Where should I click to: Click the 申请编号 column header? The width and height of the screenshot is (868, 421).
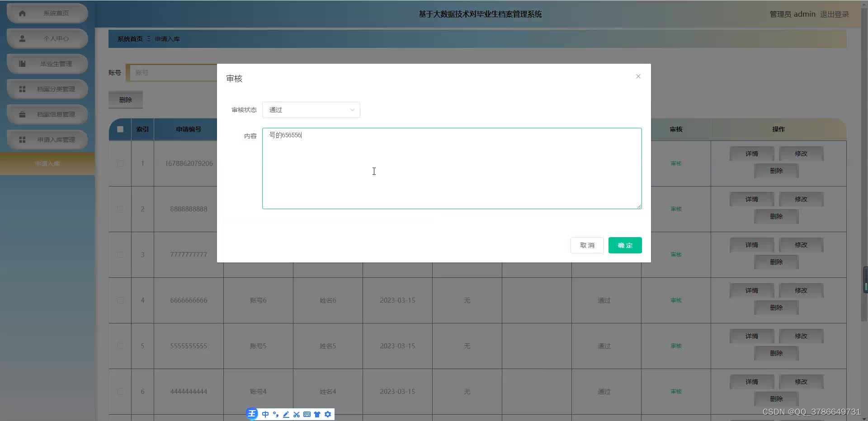pos(189,129)
